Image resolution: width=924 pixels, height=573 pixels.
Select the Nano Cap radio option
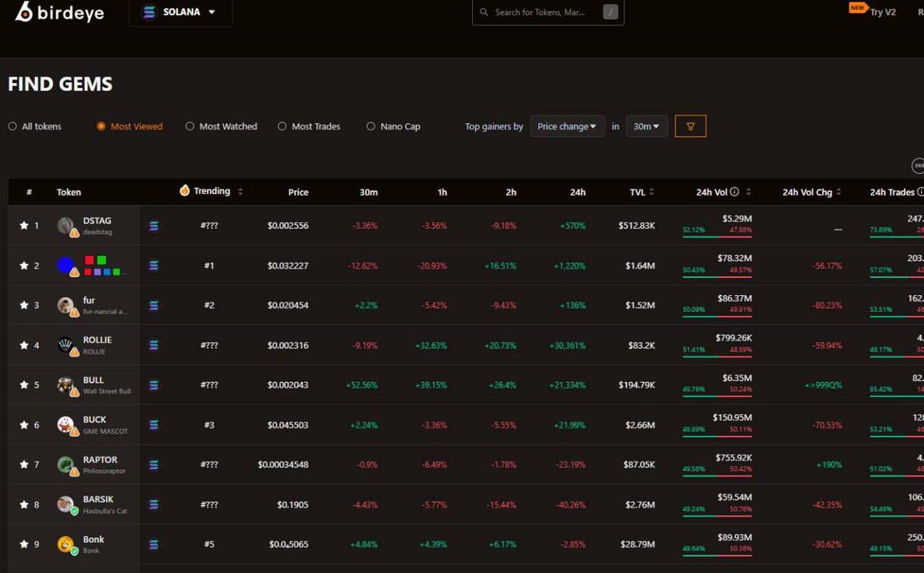pyautogui.click(x=393, y=126)
